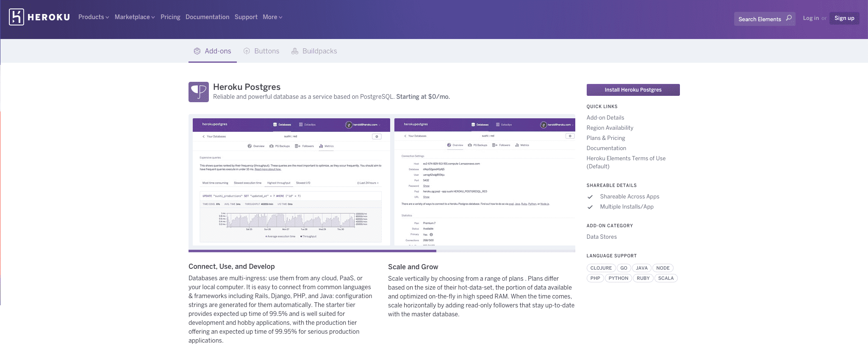
Task: Select the JAVA language tag
Action: coord(641,268)
